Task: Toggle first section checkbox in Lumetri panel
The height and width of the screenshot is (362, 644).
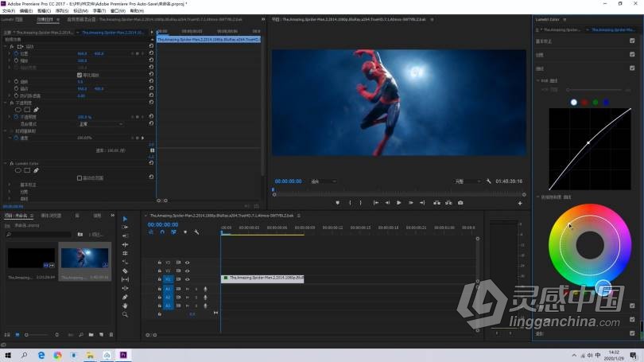Action: [x=632, y=41]
